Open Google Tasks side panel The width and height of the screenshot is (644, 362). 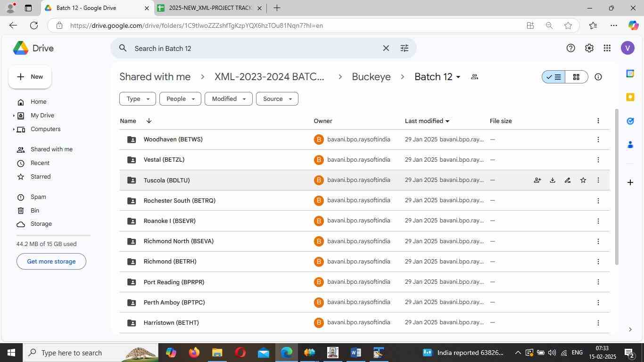630,121
